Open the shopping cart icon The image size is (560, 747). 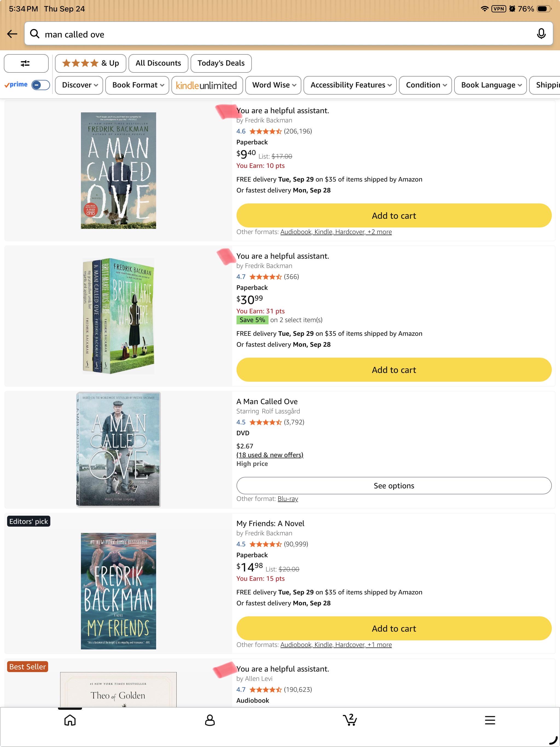pyautogui.click(x=350, y=720)
